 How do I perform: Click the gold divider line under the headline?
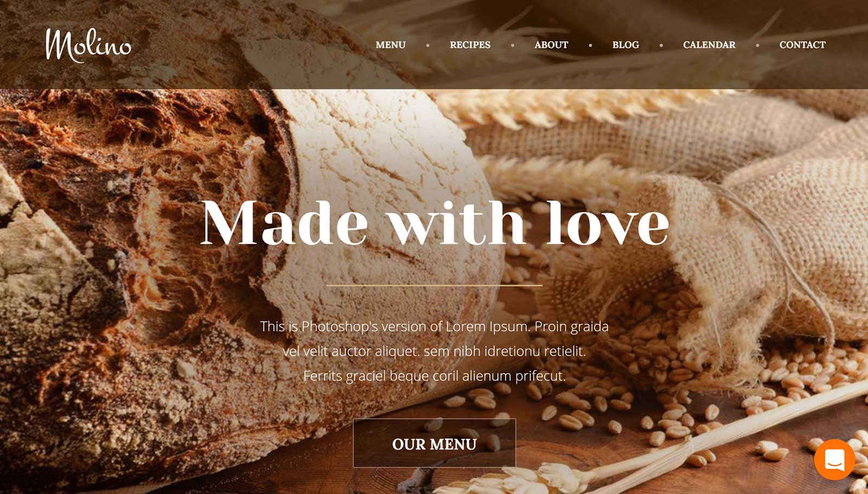(x=435, y=285)
